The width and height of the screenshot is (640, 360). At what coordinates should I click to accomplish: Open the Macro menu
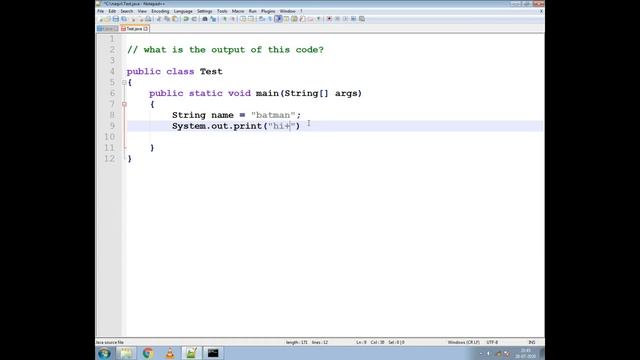(238, 11)
